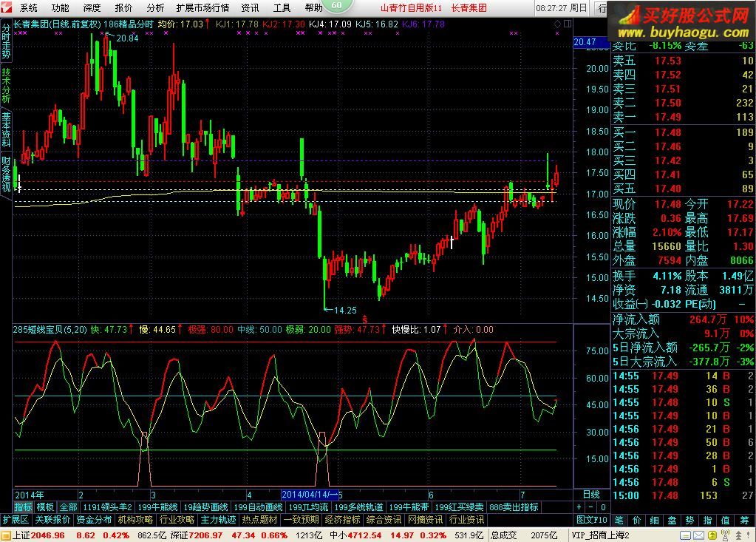Viewport: 756px width, 542px height.
Task: Open the 扩展市场行情 menu
Action: [x=202, y=8]
